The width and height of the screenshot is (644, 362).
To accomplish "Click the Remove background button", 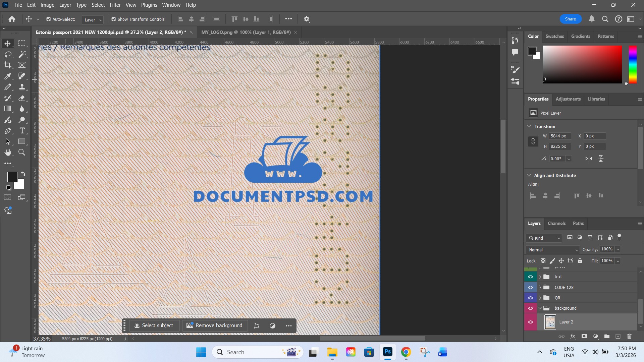I will pyautogui.click(x=215, y=325).
